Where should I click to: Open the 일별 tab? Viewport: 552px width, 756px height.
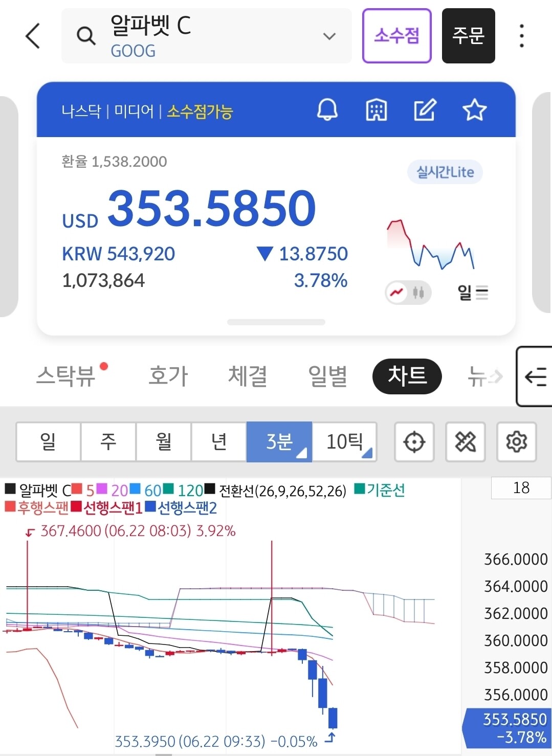327,376
